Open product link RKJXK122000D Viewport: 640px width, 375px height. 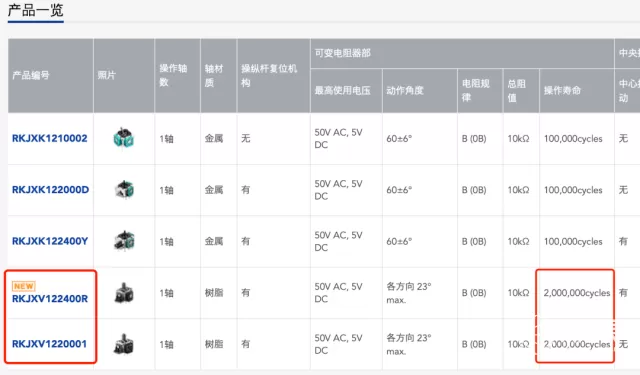click(x=50, y=190)
